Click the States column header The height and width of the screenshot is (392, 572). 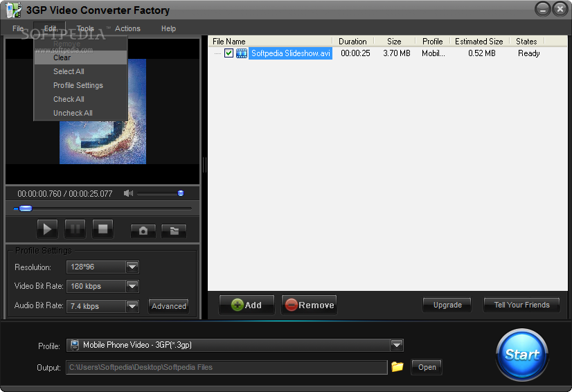click(526, 42)
